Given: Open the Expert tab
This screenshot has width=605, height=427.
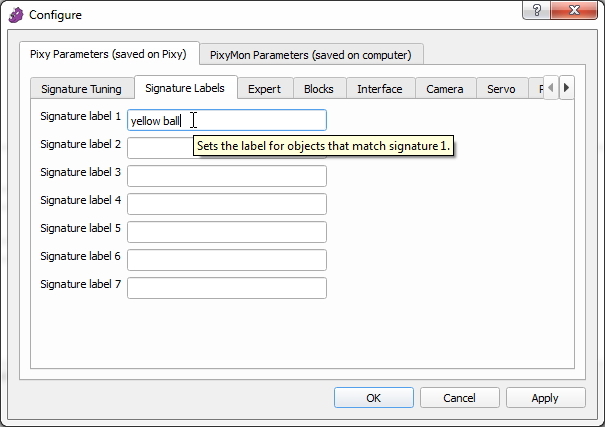Looking at the screenshot, I should pyautogui.click(x=264, y=89).
